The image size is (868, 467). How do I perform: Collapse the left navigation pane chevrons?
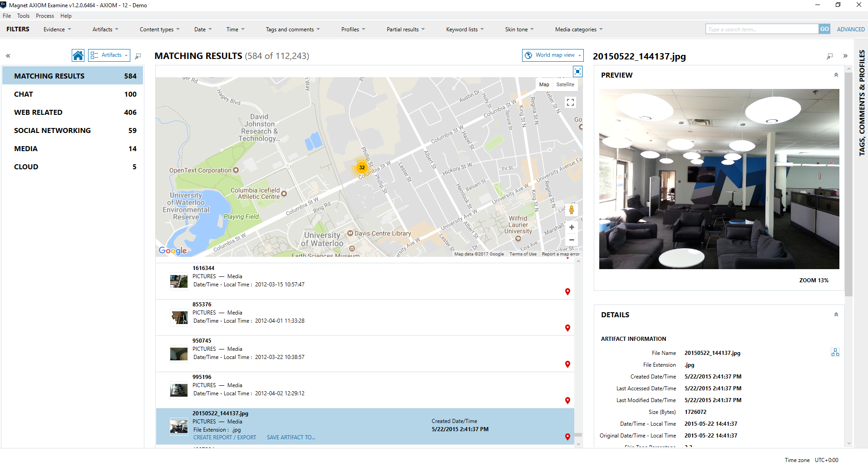(x=8, y=56)
